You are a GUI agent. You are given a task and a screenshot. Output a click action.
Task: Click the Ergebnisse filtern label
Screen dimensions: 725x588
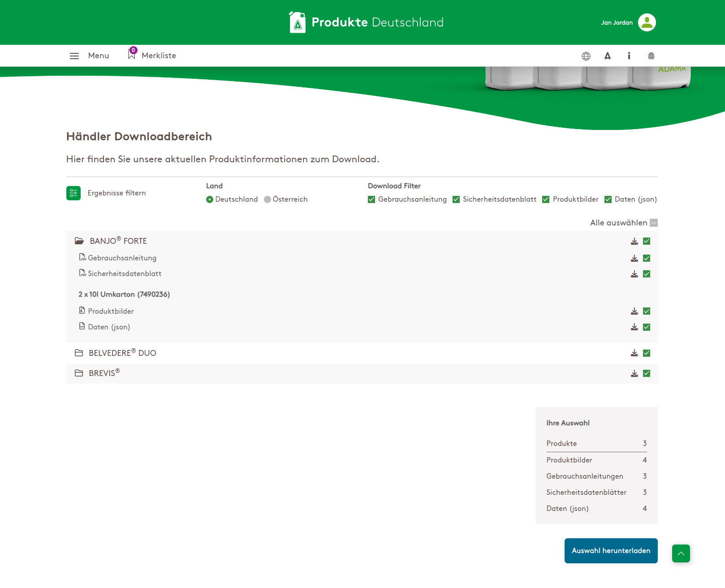click(x=117, y=193)
